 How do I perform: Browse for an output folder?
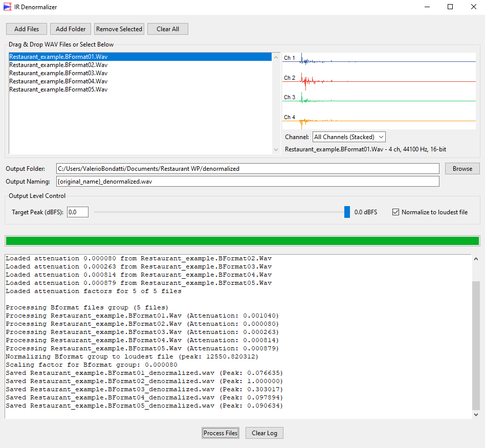(x=462, y=169)
